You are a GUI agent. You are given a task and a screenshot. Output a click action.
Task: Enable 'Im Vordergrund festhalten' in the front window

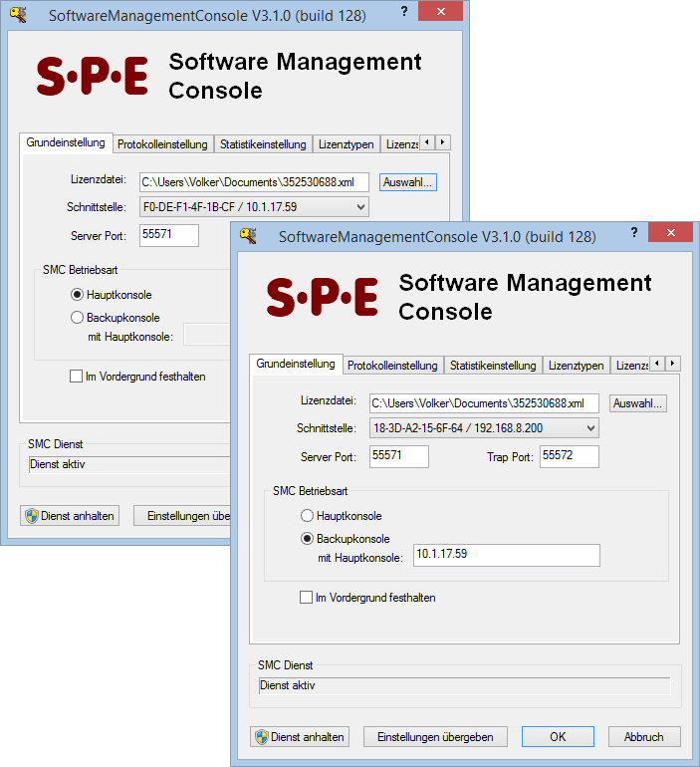click(x=307, y=598)
